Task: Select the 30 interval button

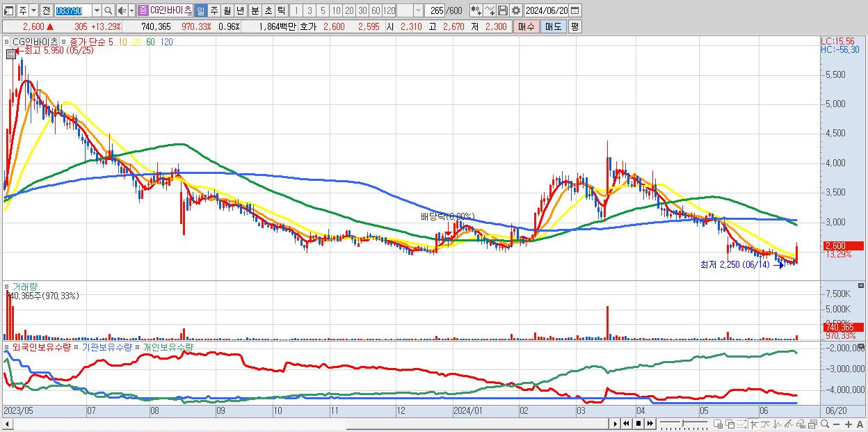Action: (362, 10)
